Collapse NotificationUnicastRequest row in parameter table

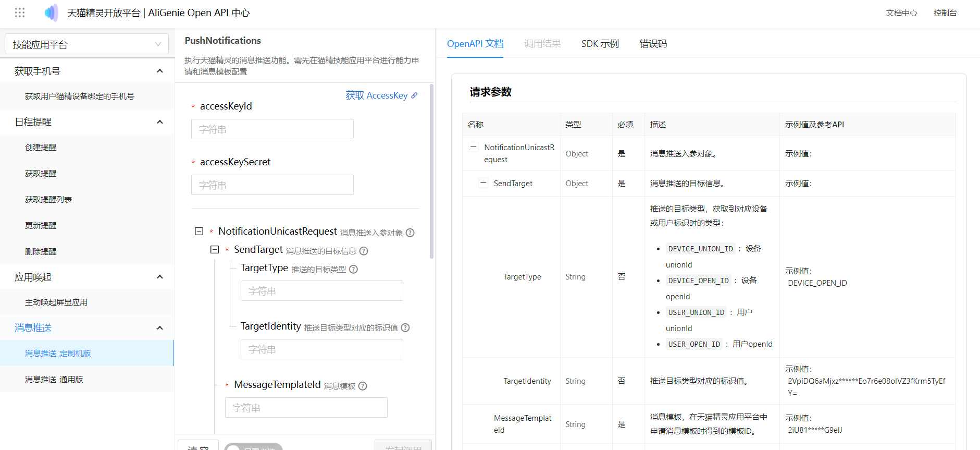473,147
